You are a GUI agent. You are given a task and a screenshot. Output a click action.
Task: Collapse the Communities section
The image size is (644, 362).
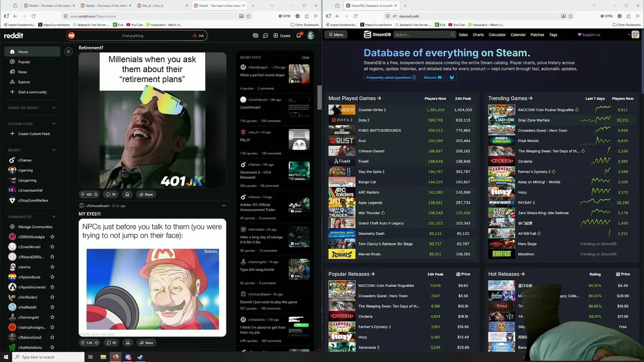tap(53, 217)
